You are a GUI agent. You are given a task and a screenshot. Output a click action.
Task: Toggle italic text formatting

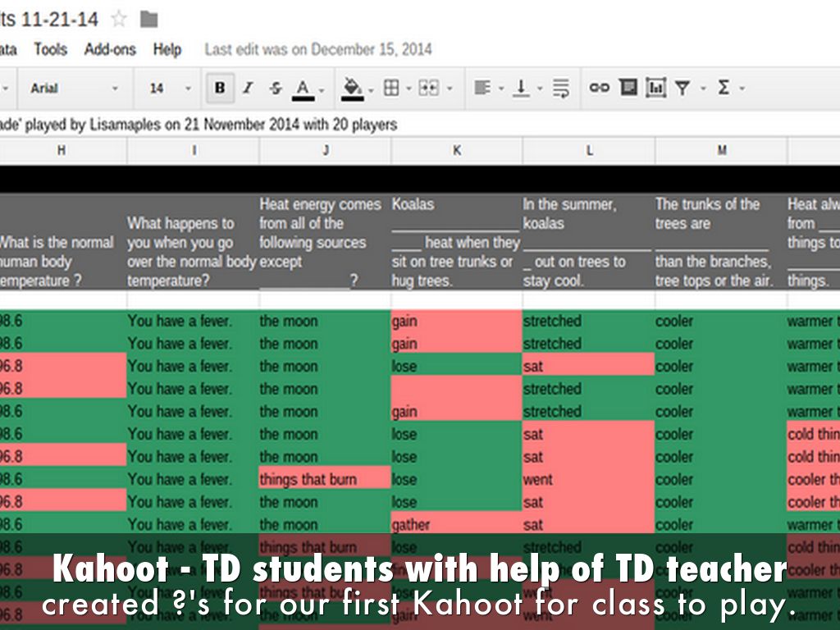(x=248, y=88)
